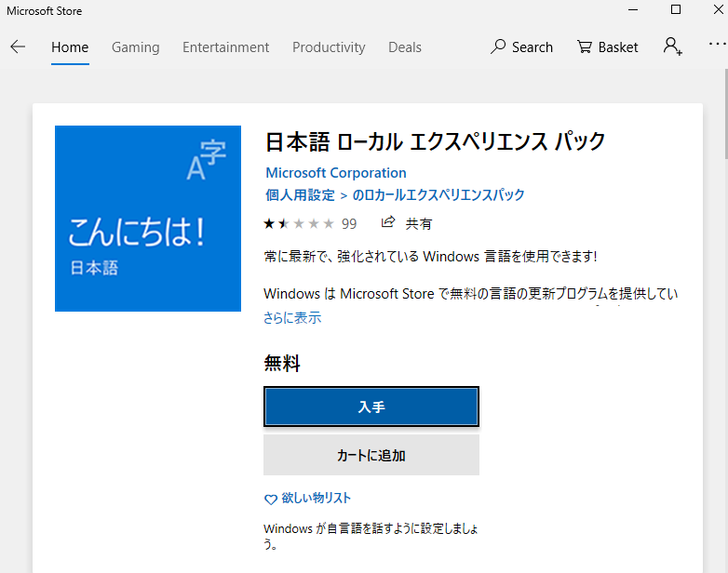
Task: Minimize the Microsoft Store window
Action: tap(633, 9)
